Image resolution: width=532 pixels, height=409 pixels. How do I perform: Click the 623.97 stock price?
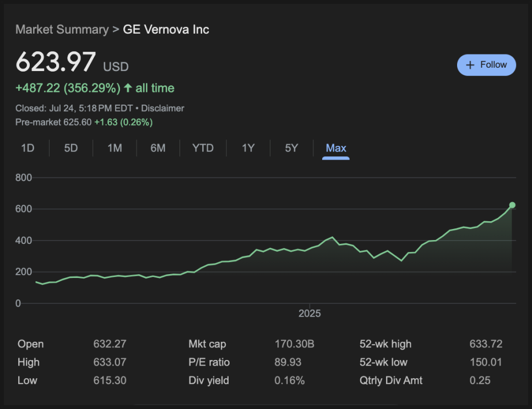(x=56, y=62)
